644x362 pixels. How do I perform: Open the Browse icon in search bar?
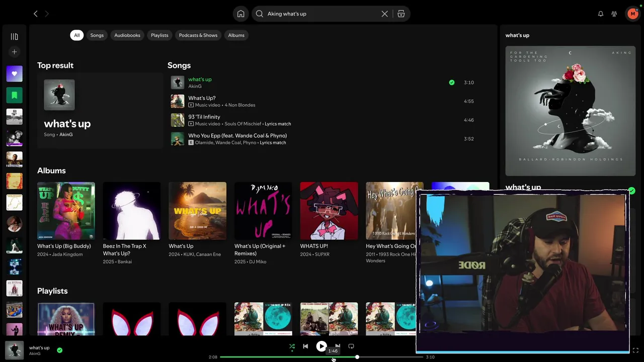click(401, 14)
